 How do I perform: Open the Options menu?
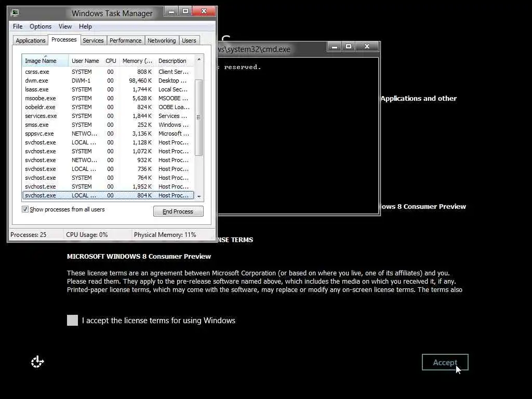pos(41,26)
